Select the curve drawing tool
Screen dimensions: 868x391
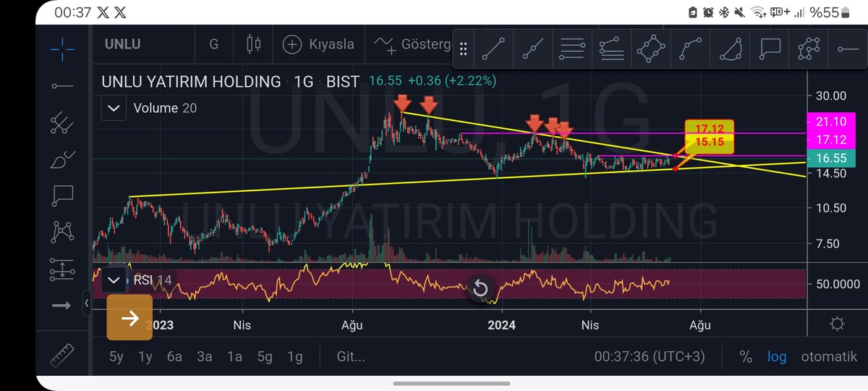[x=689, y=49]
